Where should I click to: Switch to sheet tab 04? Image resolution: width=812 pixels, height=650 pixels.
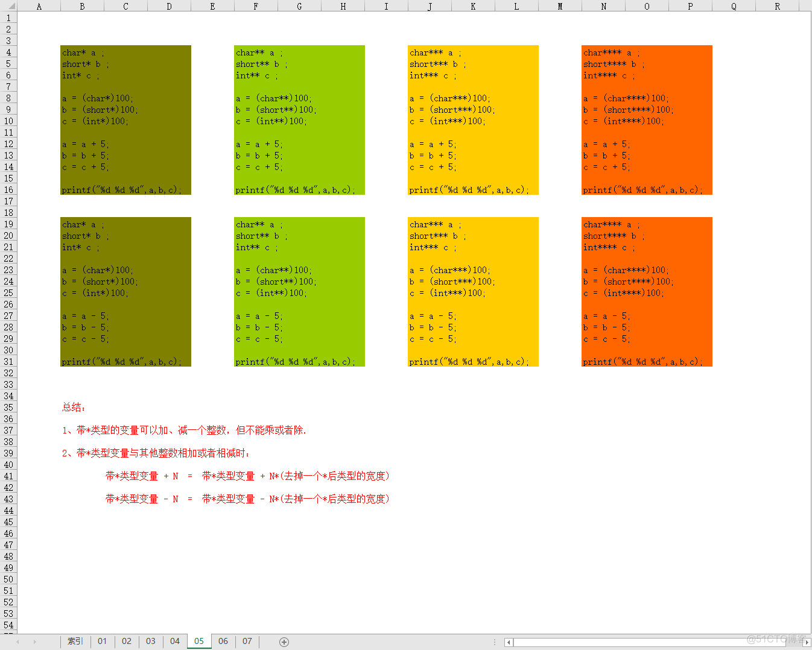pyautogui.click(x=175, y=641)
